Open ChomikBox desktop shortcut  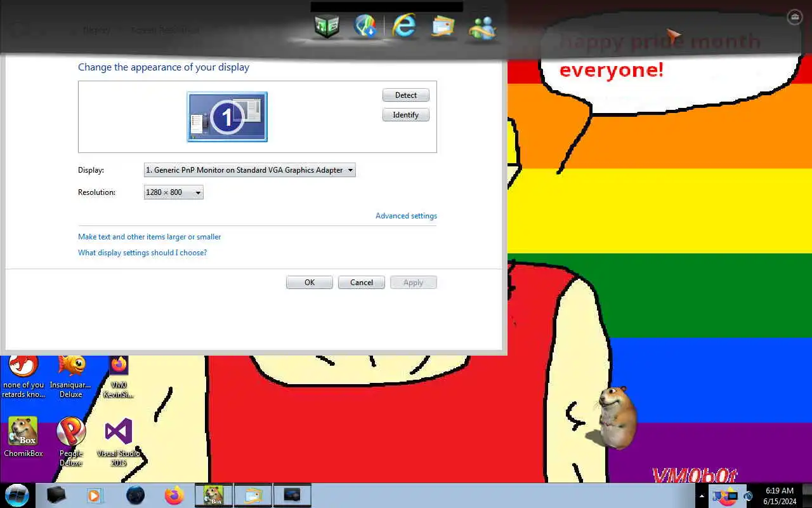pos(23,438)
